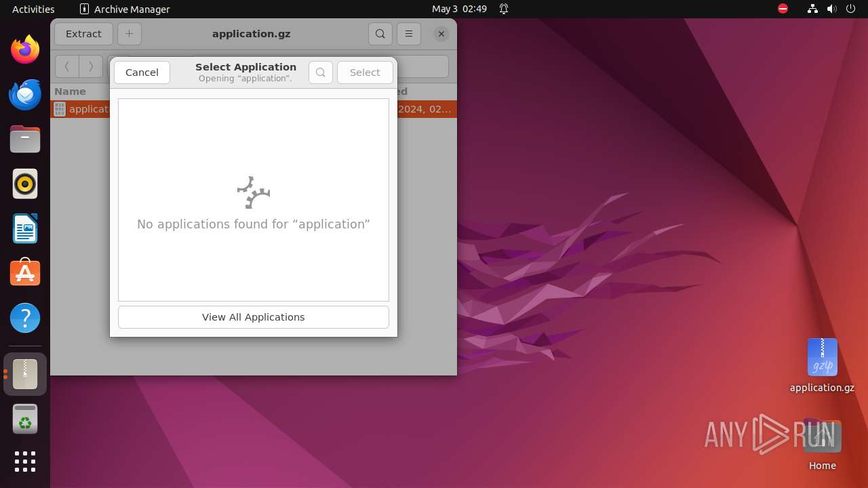
Task: Click the notification bell icon
Action: point(504,9)
